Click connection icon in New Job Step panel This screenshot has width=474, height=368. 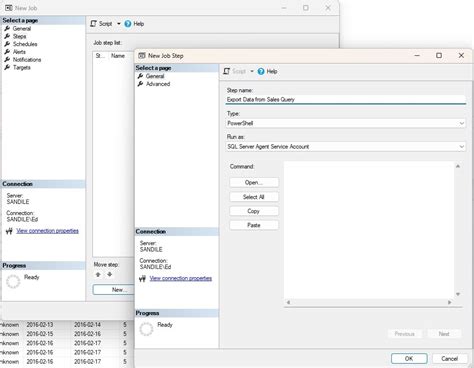[142, 278]
